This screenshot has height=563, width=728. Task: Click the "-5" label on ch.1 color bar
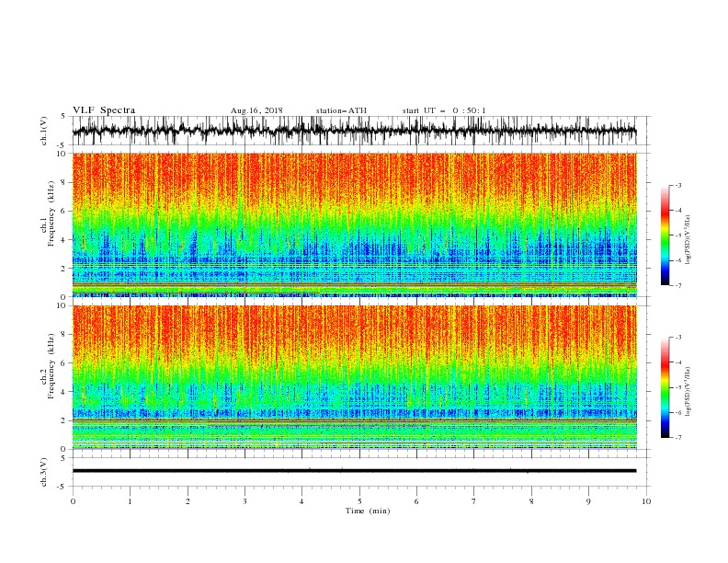coord(677,236)
